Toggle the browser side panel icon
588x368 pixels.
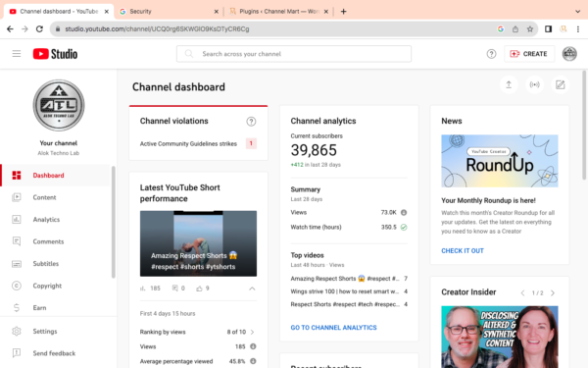548,28
